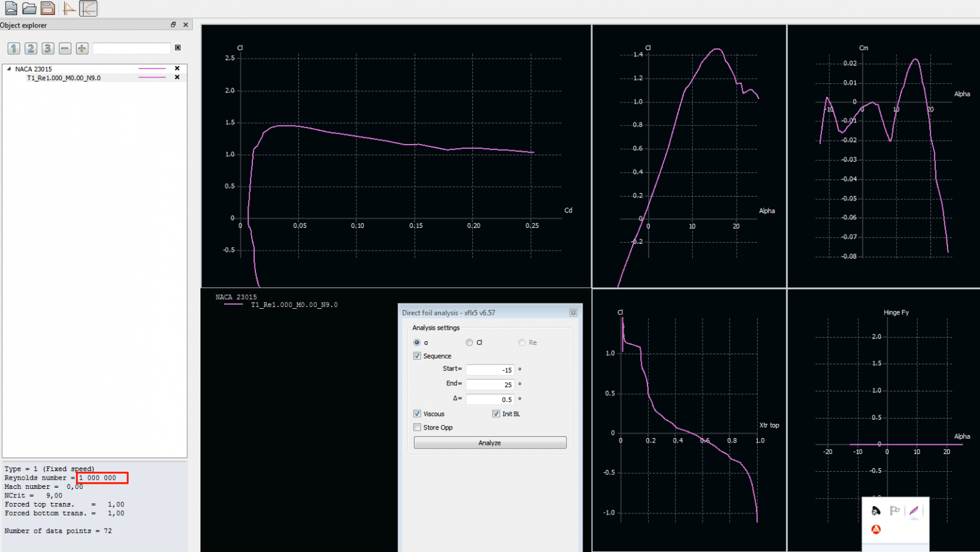This screenshot has width=980, height=552.
Task: Click the Analyze button
Action: (x=490, y=442)
